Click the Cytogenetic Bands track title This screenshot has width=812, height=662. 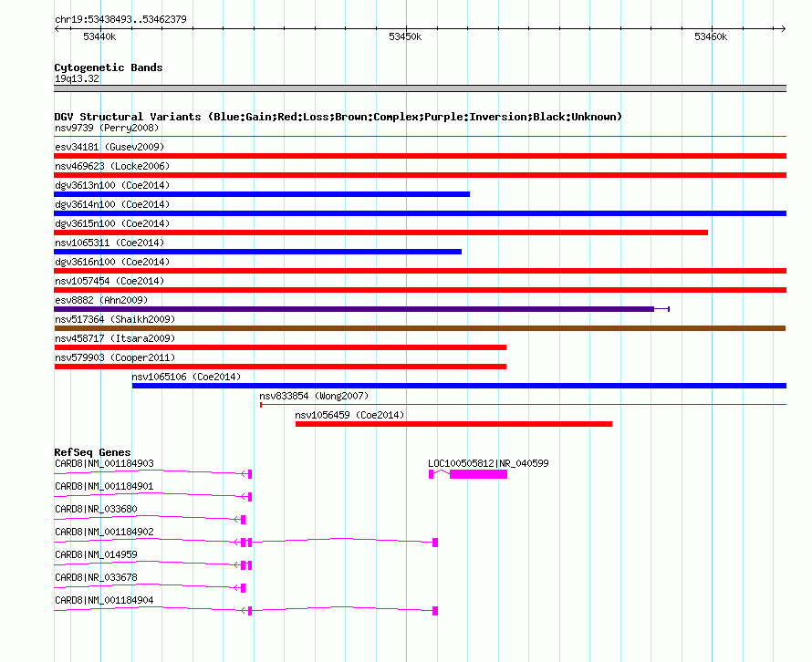tap(109, 67)
